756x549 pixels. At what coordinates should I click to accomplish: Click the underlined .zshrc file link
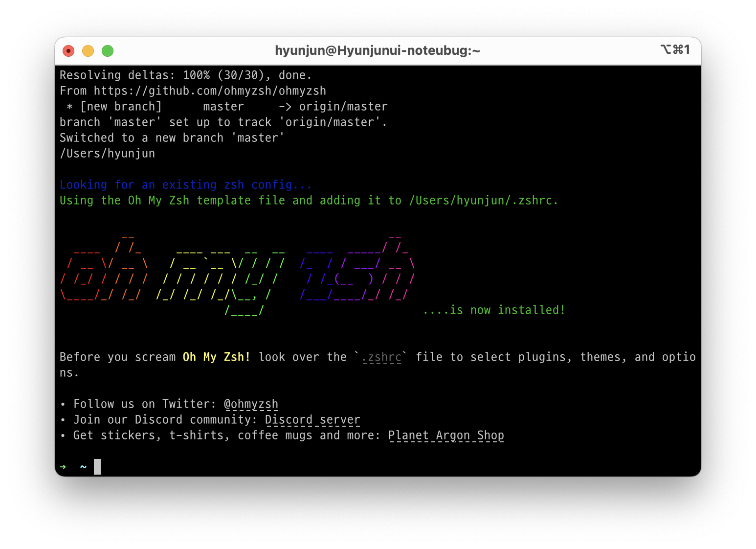tap(381, 357)
